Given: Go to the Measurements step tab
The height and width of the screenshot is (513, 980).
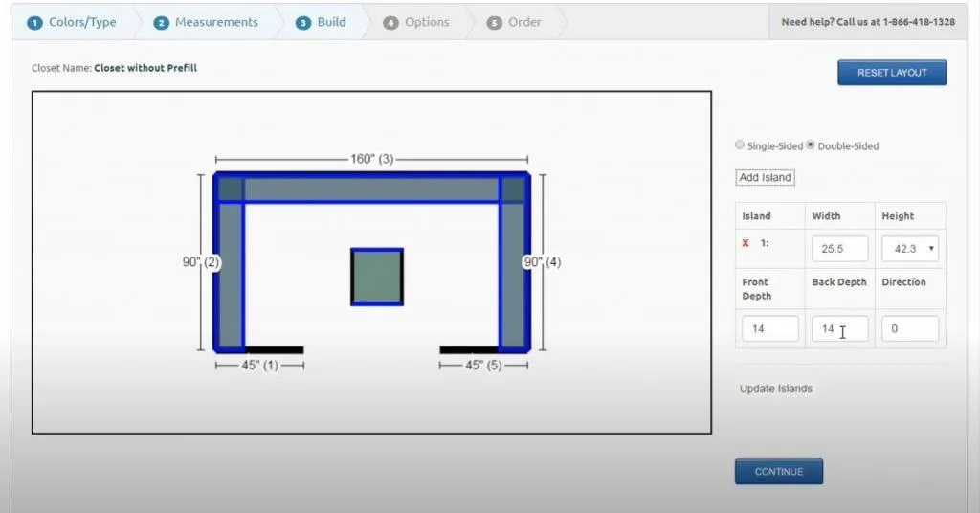Looking at the screenshot, I should [x=206, y=22].
